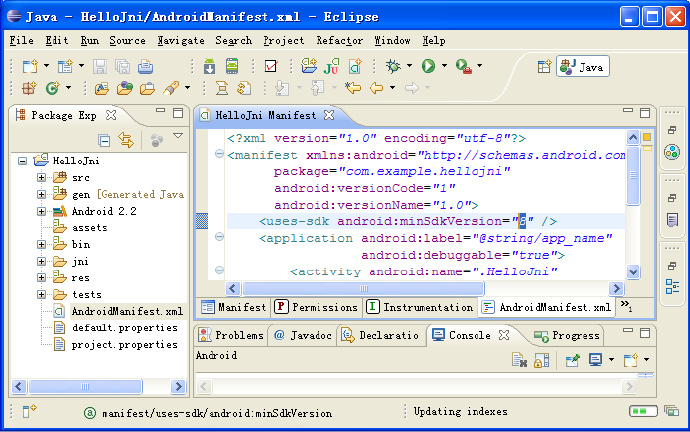The image size is (690, 432).
Task: Click the background operations icon in status bar
Action: (672, 411)
